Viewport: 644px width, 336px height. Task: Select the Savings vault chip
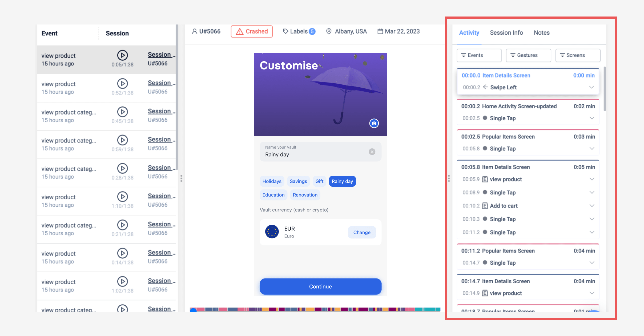pyautogui.click(x=298, y=181)
